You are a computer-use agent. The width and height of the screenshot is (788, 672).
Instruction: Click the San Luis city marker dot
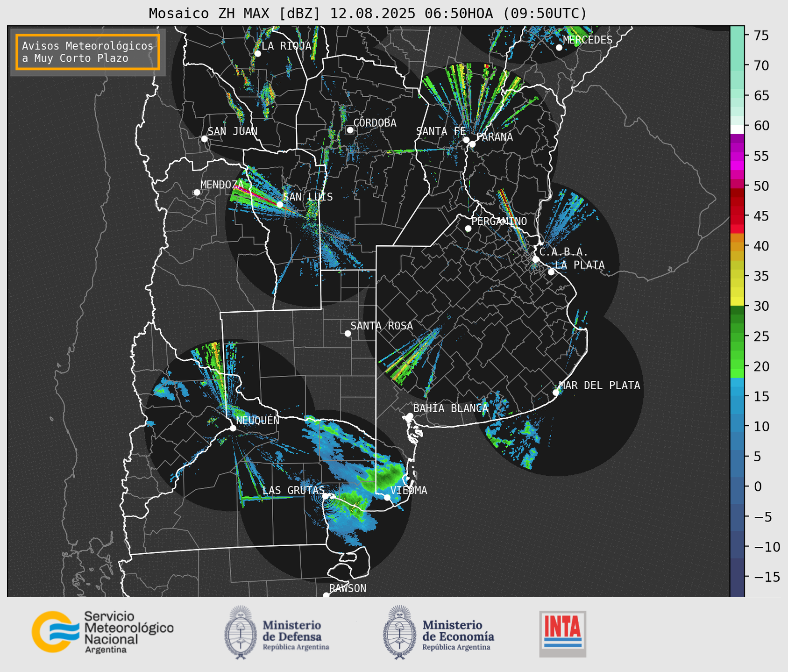coord(280,204)
